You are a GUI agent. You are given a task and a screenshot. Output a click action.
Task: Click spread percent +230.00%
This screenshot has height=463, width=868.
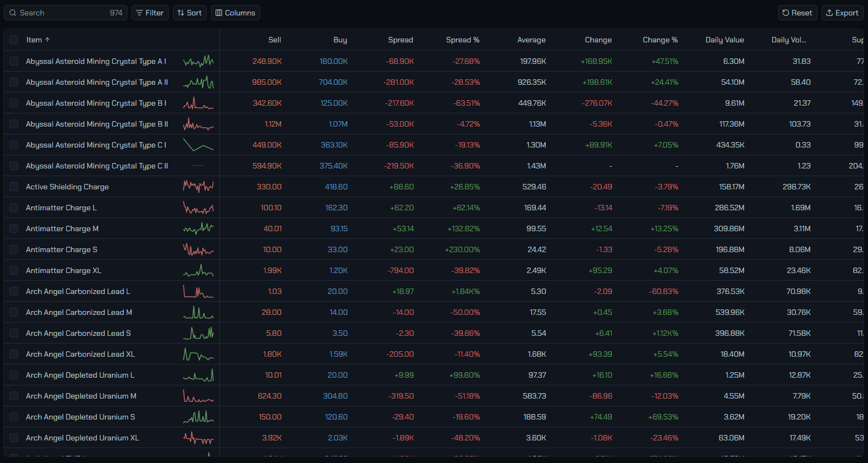coord(462,249)
